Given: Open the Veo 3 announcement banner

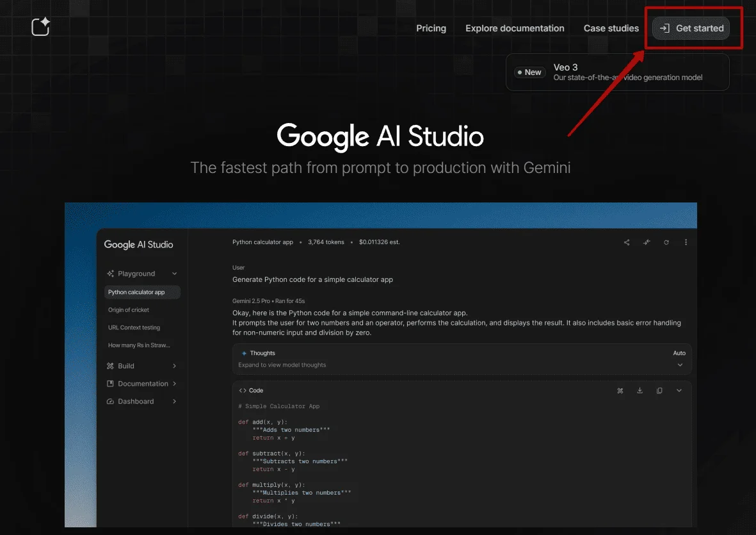Looking at the screenshot, I should click(618, 72).
